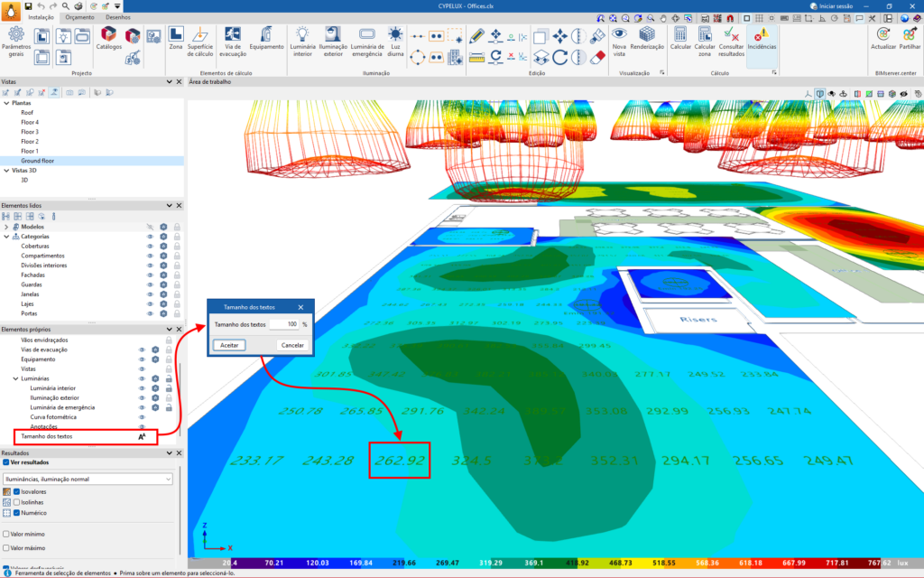The width and height of the screenshot is (924, 578).
Task: Click the Tamanho dos textos icon
Action: tap(142, 437)
